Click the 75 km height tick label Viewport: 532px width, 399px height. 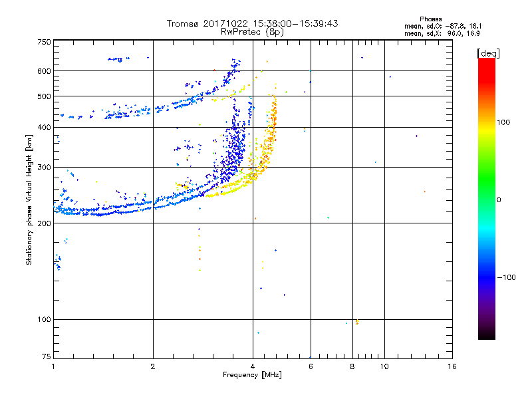45,358
